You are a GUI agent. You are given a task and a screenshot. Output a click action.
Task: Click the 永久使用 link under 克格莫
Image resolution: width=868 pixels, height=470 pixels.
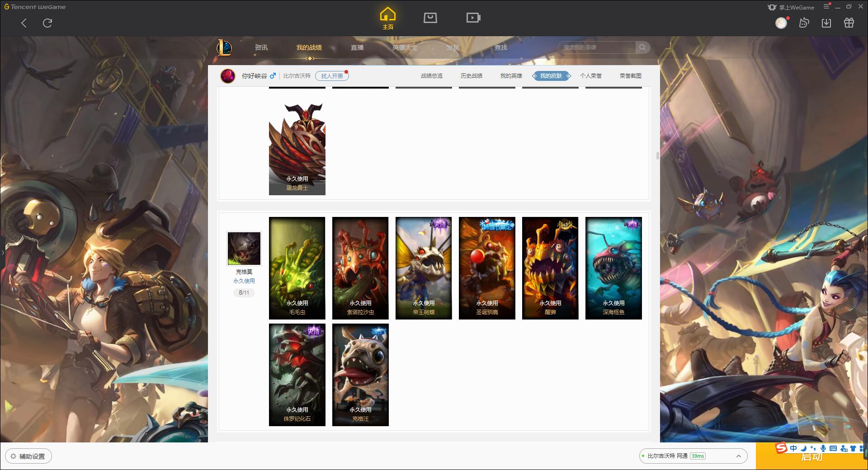(244, 281)
